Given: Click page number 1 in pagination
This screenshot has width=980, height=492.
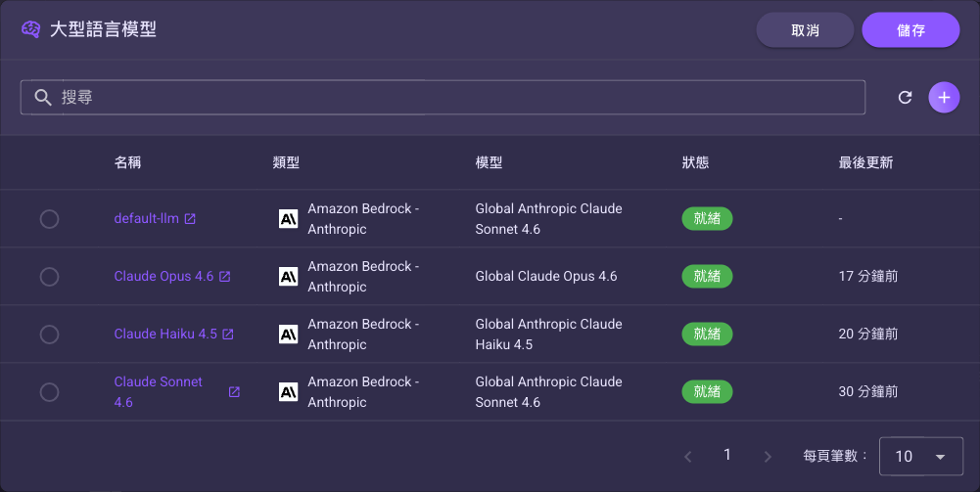Looking at the screenshot, I should coord(726,455).
